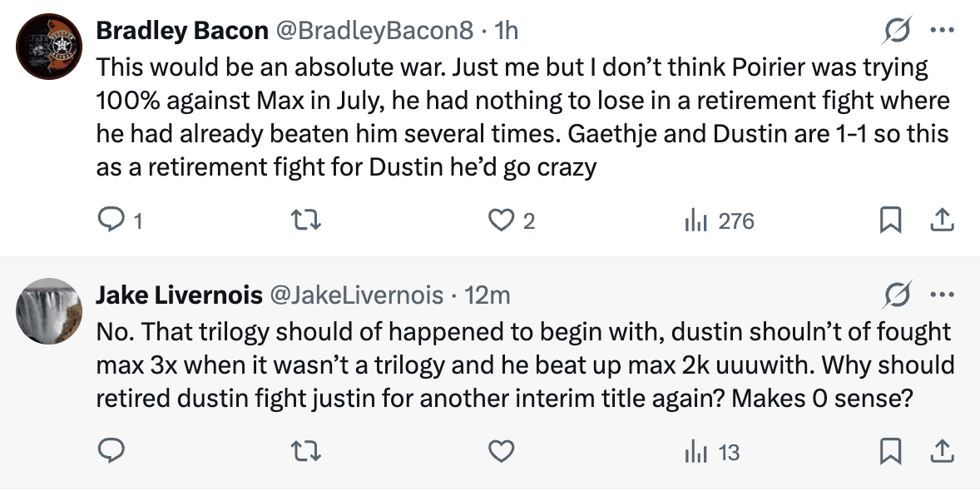This screenshot has height=491, width=980.
Task: Share Bradley Bacon's tweet
Action: (x=941, y=221)
